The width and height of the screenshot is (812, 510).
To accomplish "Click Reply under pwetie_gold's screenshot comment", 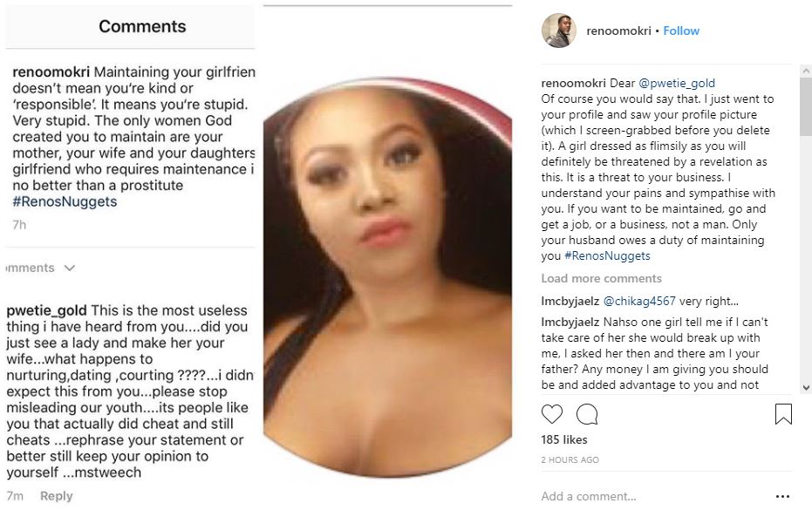I will tap(56, 496).
